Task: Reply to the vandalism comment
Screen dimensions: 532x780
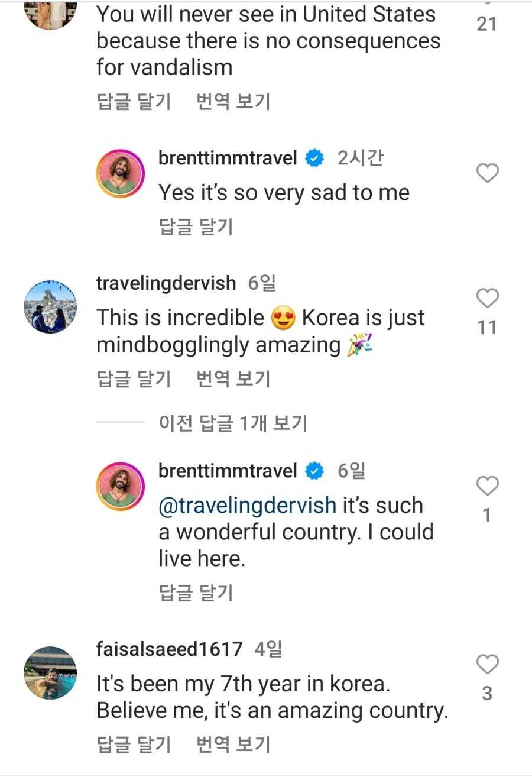Action: pyautogui.click(x=134, y=101)
